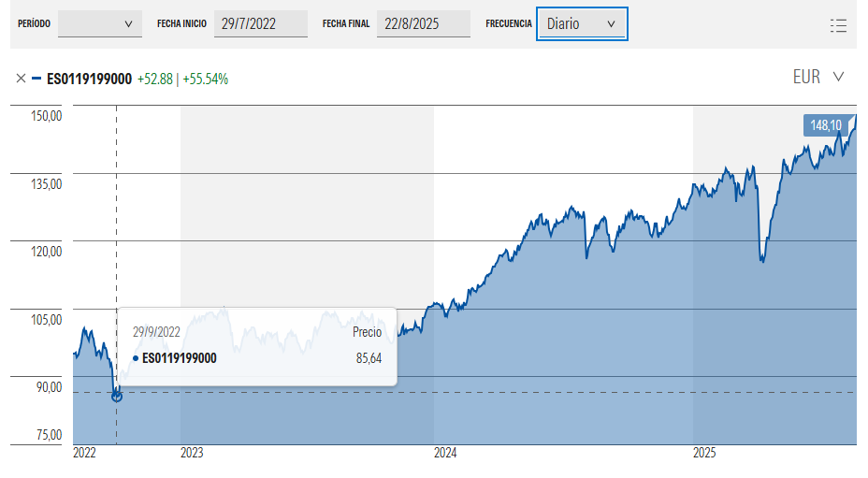Screen dimensions: 868x478
Task: Select the 2025 year axis label
Action: coord(704,454)
